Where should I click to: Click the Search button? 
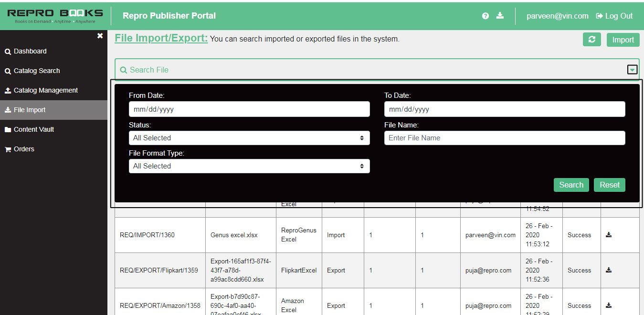571,185
